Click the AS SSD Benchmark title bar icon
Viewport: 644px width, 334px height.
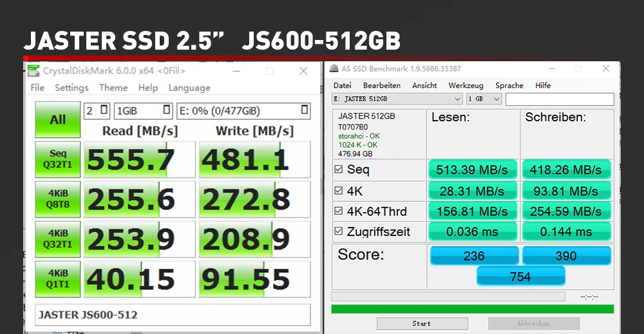tap(334, 69)
